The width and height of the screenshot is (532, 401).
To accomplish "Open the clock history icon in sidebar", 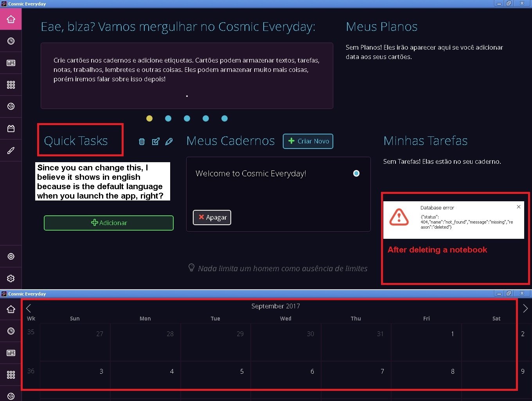I will [11, 41].
